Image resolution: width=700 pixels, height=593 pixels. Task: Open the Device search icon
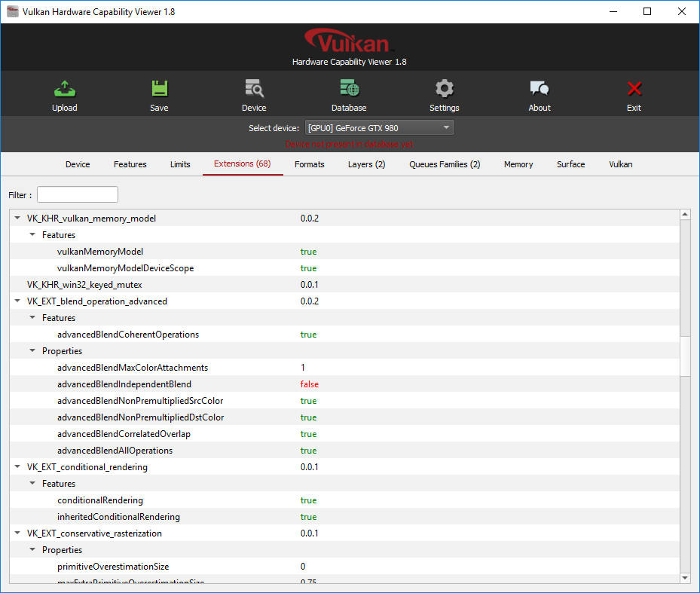click(254, 88)
